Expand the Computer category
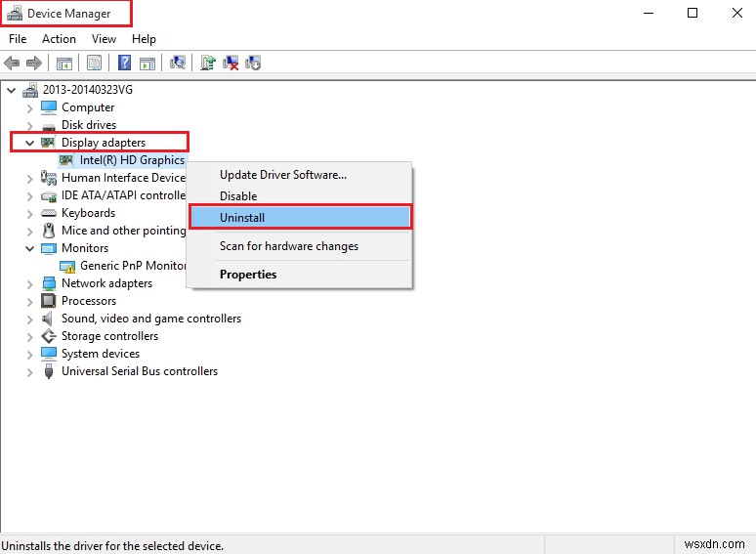 point(30,108)
